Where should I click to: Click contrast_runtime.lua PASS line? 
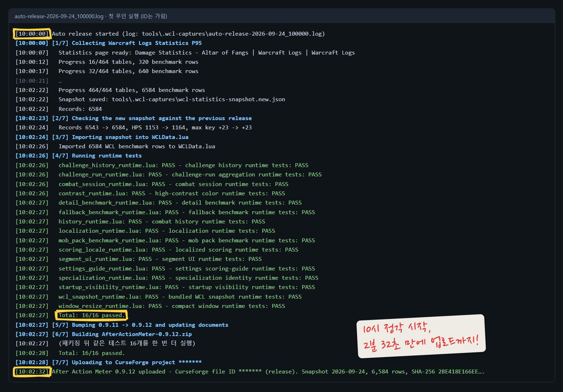click(150, 194)
